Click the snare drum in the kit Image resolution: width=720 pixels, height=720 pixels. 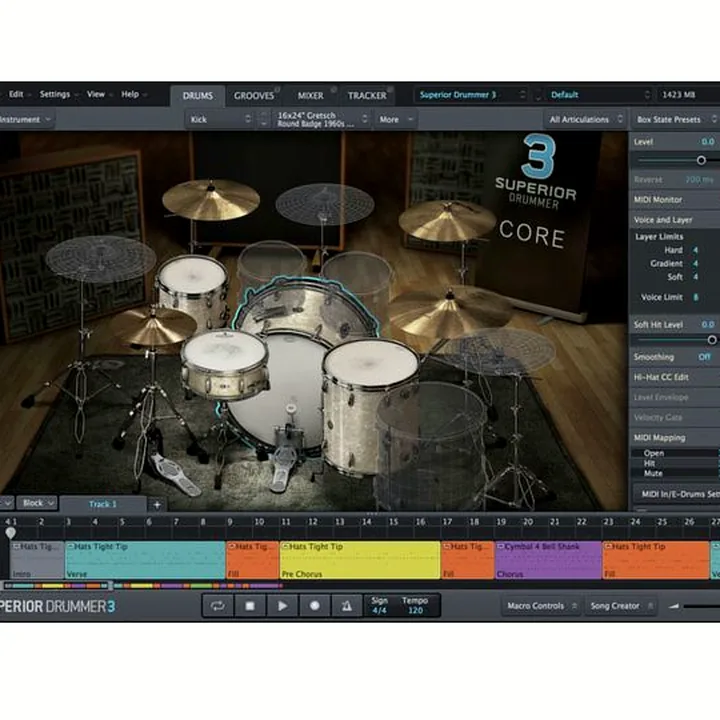(x=224, y=364)
